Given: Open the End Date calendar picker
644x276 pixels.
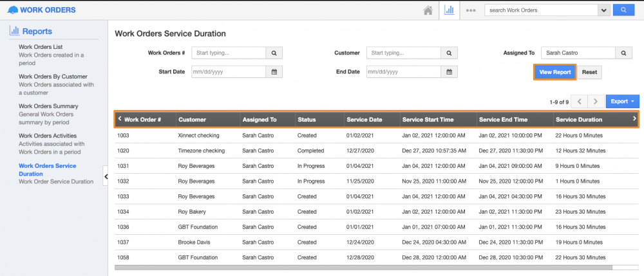Looking at the screenshot, I should (449, 72).
